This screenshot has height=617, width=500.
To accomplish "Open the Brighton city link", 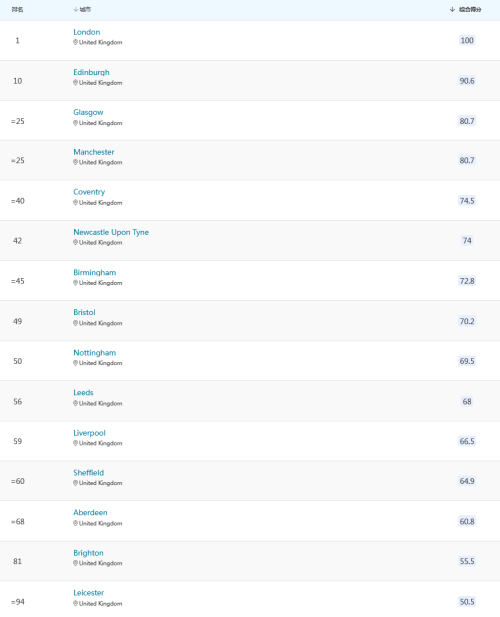I will point(88,553).
